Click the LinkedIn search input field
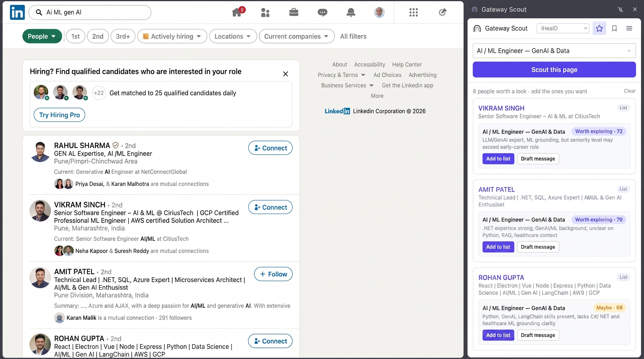This screenshot has height=359, width=644. click(x=90, y=12)
